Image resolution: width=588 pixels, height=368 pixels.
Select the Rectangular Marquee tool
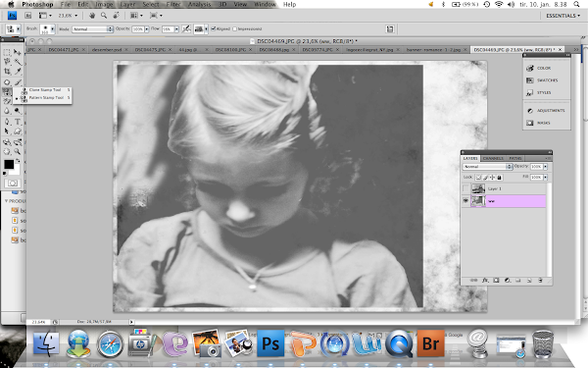click(x=7, y=52)
